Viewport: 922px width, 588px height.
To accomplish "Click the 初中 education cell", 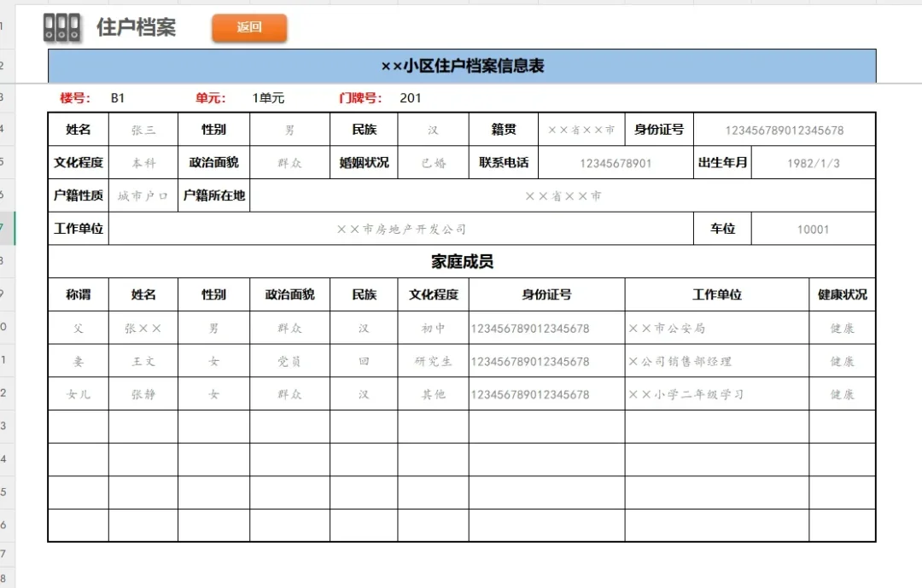I will point(434,328).
